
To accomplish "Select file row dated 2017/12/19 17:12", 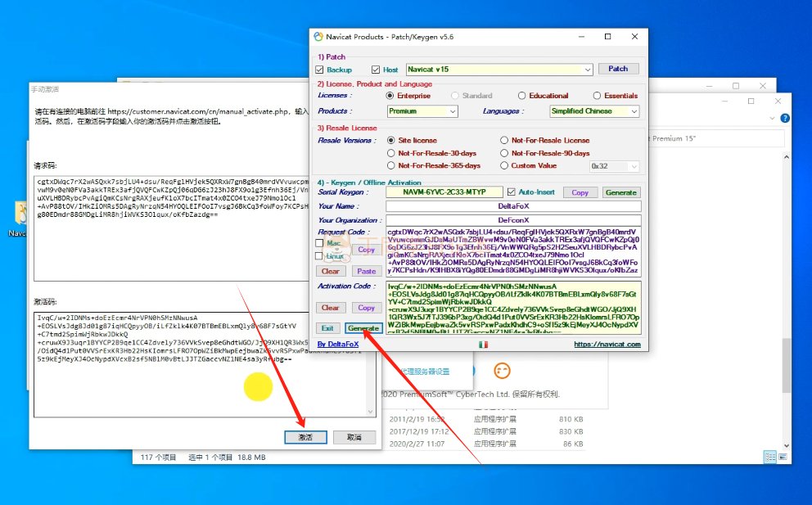I will (486, 431).
